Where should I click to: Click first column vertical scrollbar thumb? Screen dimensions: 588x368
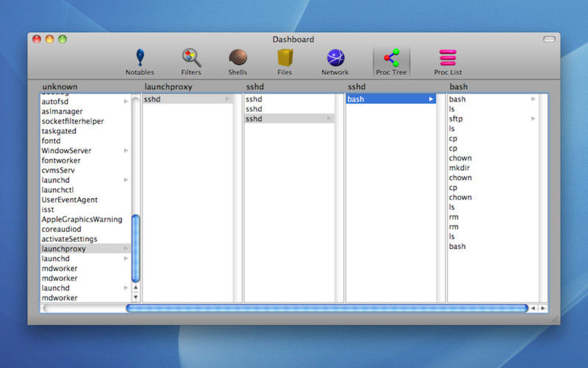coord(136,248)
